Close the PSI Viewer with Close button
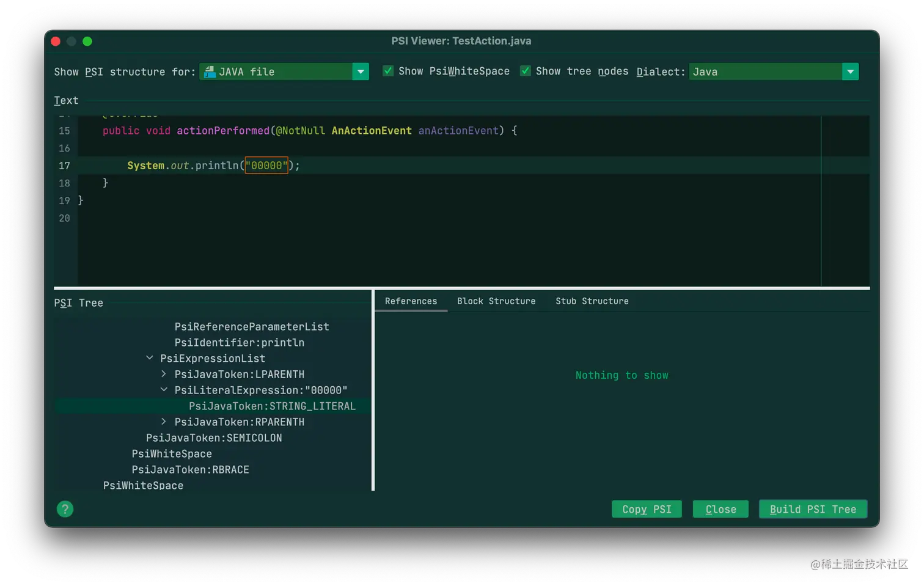The image size is (924, 586). click(x=721, y=509)
